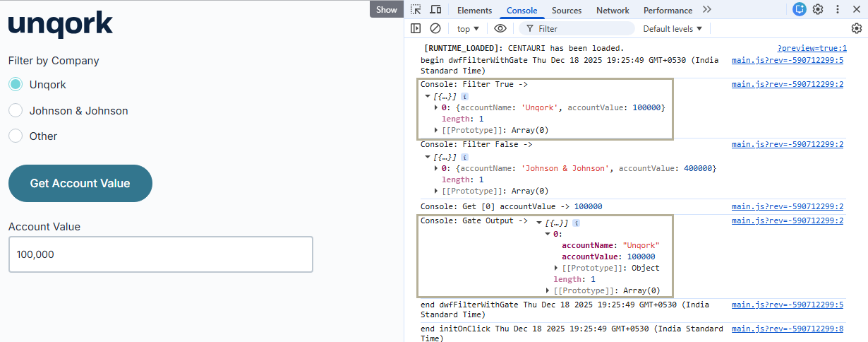The image size is (868, 342).
Task: Show the console sidebar icon
Action: coord(416,28)
